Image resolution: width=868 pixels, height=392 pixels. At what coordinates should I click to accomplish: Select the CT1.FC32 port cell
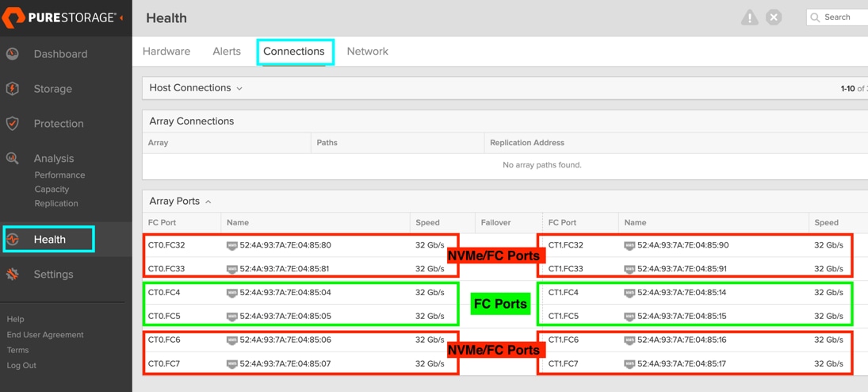[x=564, y=245]
